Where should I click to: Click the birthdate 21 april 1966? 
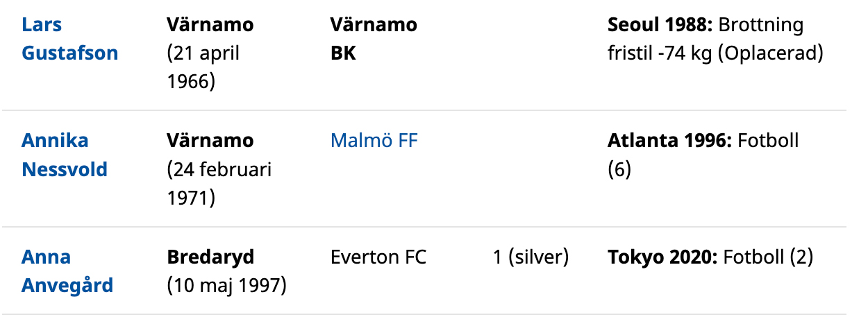[203, 67]
